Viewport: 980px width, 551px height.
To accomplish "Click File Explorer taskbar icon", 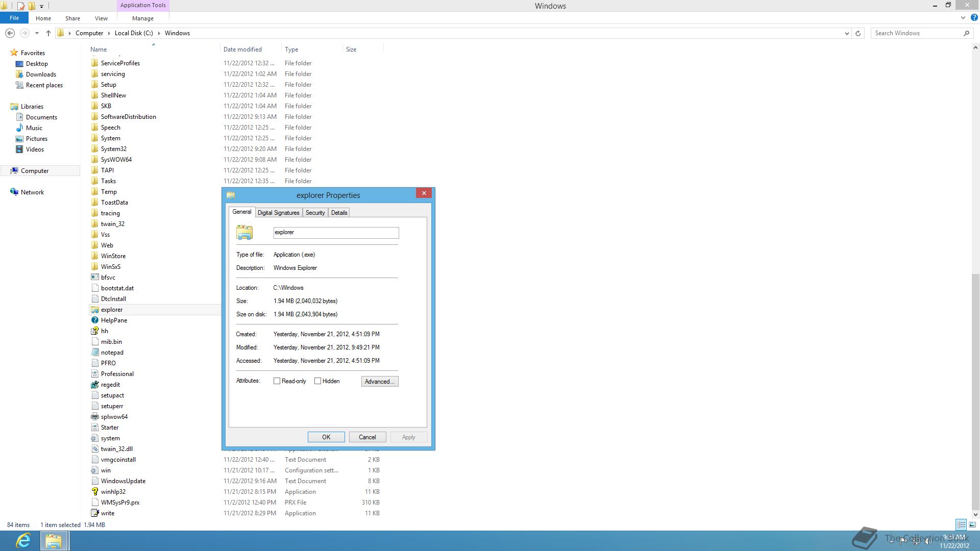I will pos(53,540).
